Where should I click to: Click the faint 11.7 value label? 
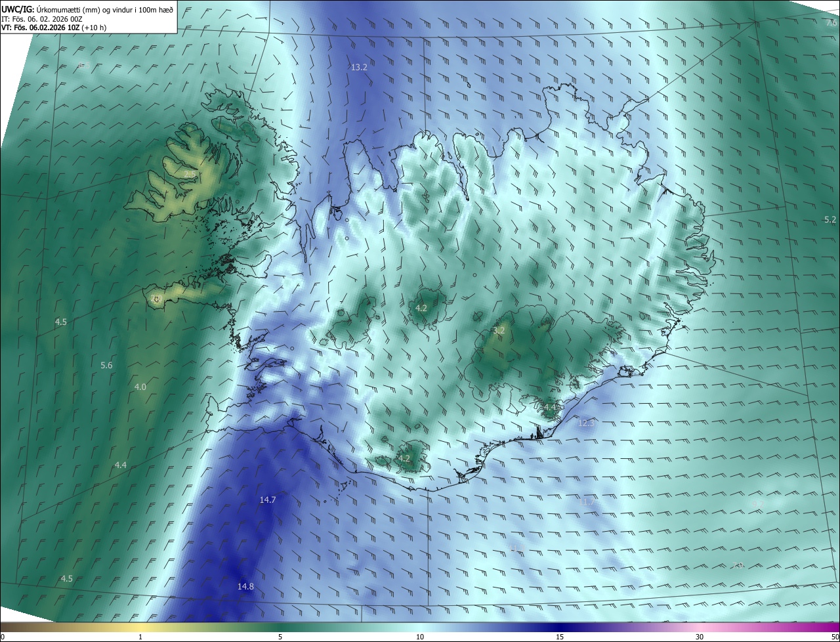(x=587, y=502)
